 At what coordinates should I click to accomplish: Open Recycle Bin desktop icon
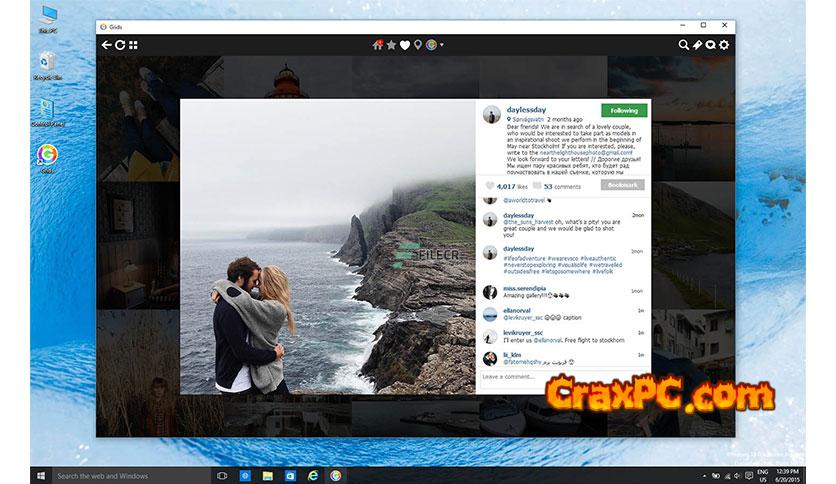tap(47, 66)
